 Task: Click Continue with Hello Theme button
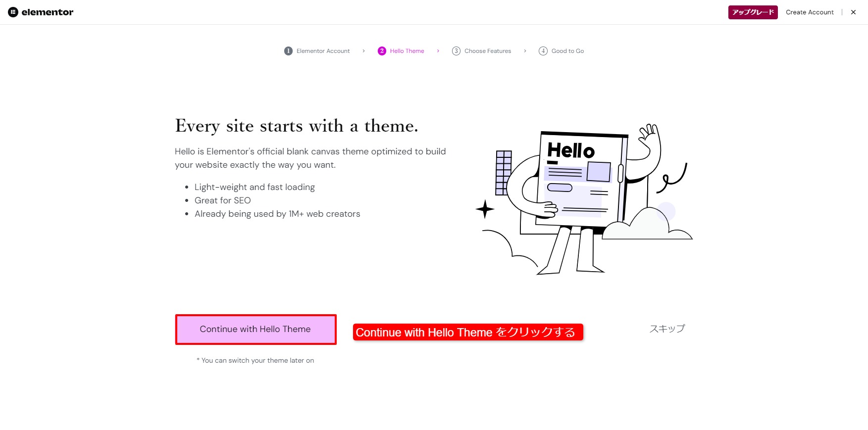255,330
